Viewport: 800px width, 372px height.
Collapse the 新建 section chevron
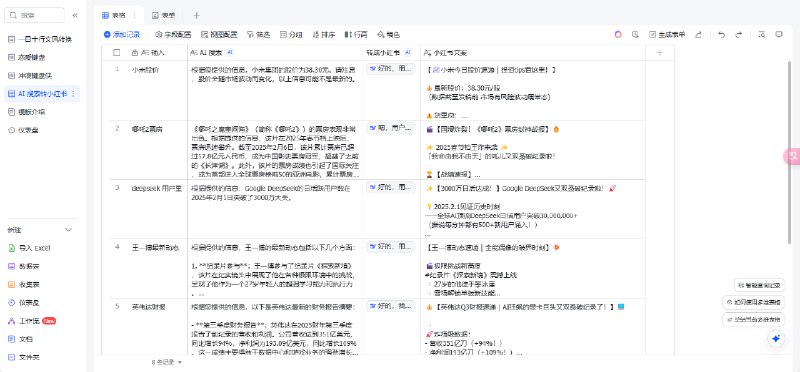(68, 230)
